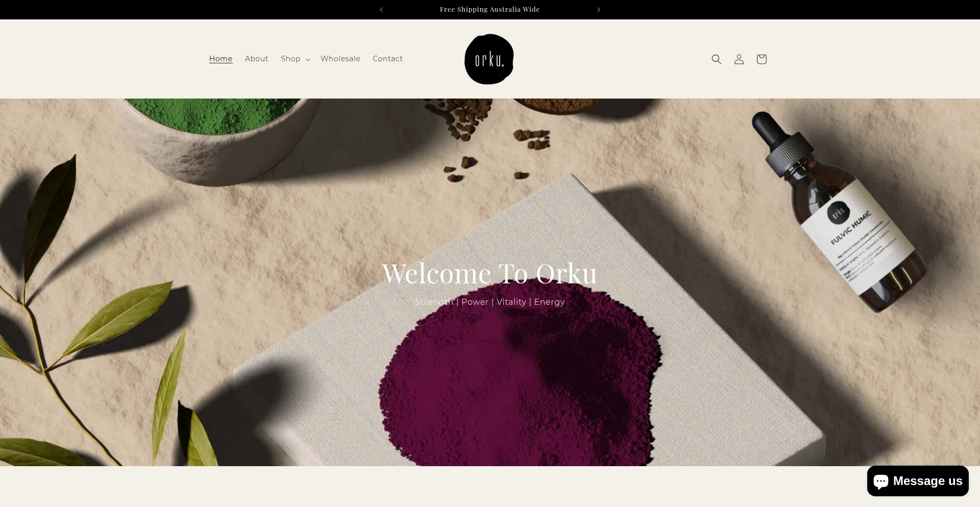Click the Fulvic Humic bottle image
This screenshot has width=980, height=507.
(840, 212)
